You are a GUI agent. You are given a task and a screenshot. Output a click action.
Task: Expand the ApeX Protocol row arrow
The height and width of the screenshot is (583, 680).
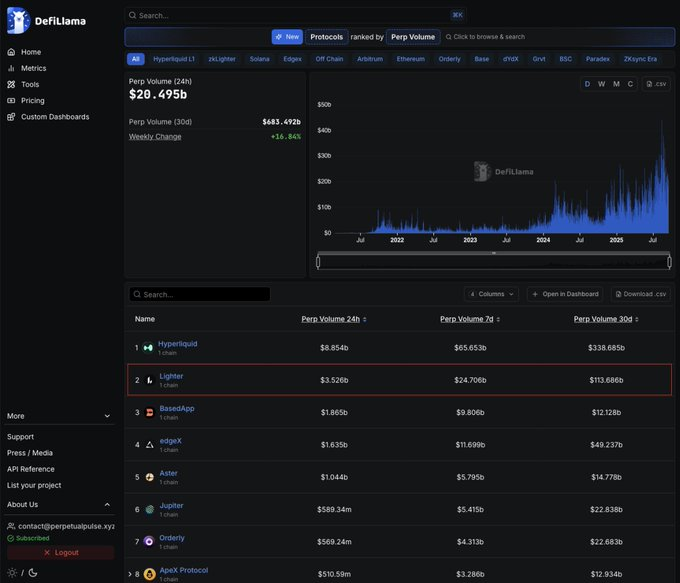click(x=130, y=574)
